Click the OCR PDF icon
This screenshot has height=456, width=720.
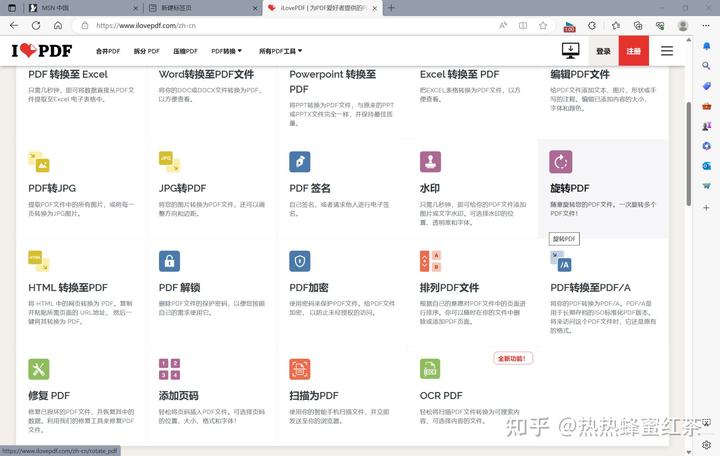[430, 369]
